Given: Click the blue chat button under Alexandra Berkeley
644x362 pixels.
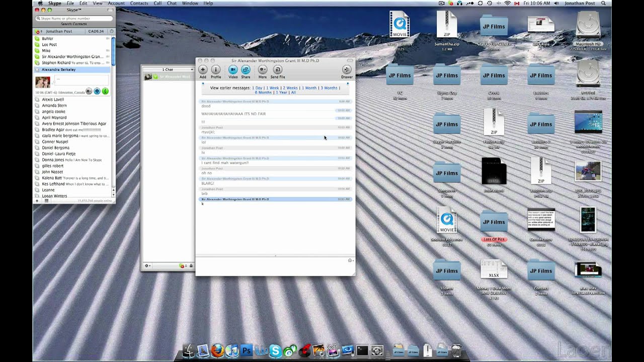Looking at the screenshot, I should (97, 91).
